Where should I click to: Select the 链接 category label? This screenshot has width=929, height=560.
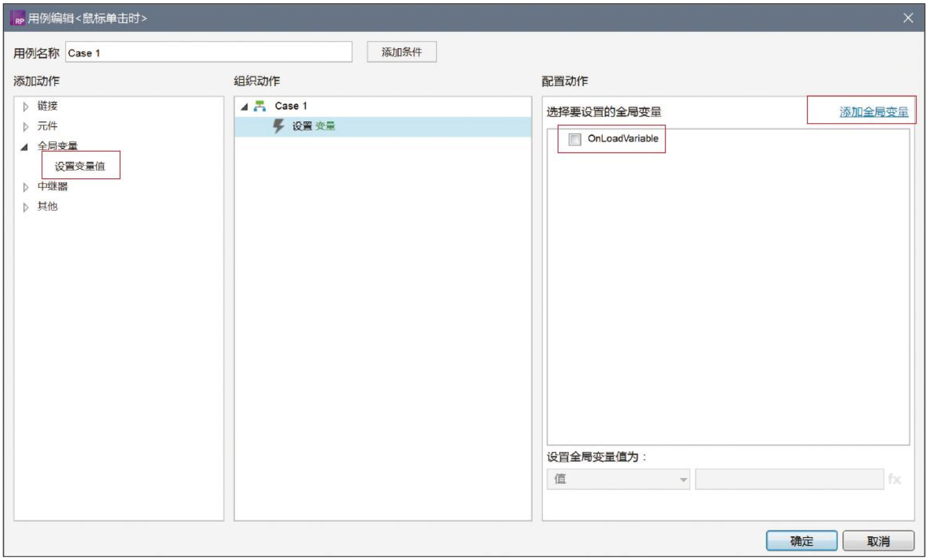click(x=47, y=106)
